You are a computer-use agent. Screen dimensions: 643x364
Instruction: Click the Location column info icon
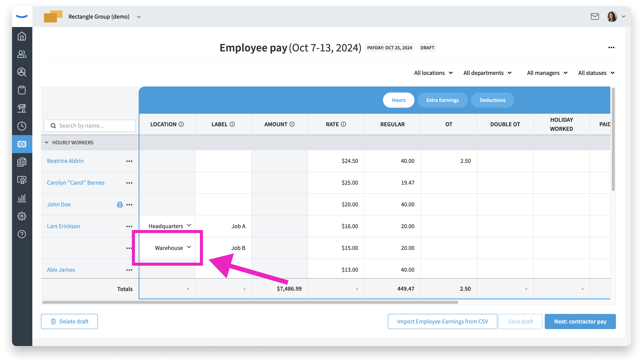[x=181, y=124]
